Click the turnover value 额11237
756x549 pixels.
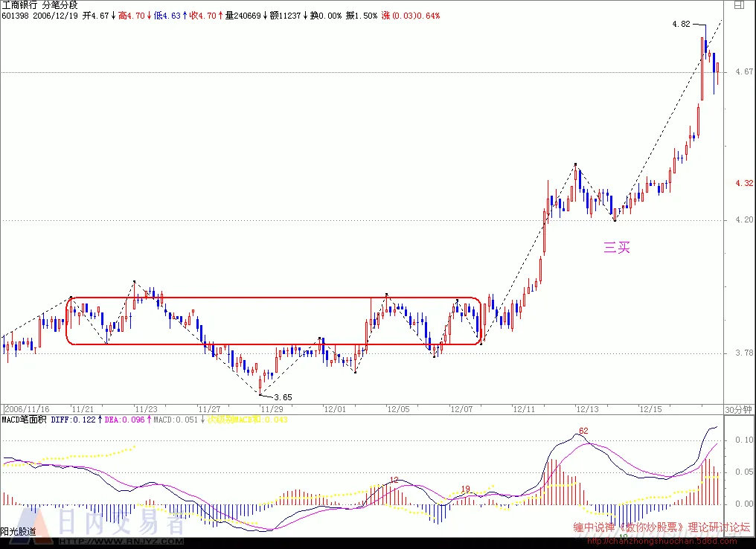(x=286, y=16)
